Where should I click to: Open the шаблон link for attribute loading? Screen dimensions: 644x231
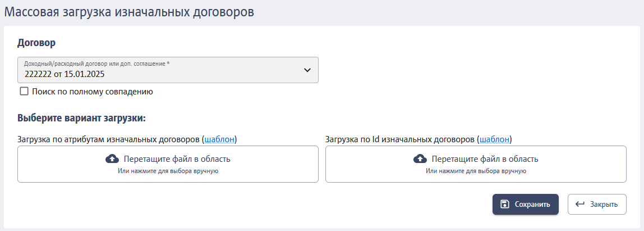coord(219,139)
